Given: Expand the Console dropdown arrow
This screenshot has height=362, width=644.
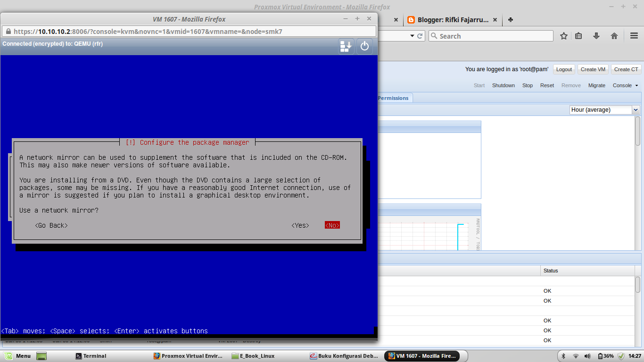Looking at the screenshot, I should [x=636, y=86].
